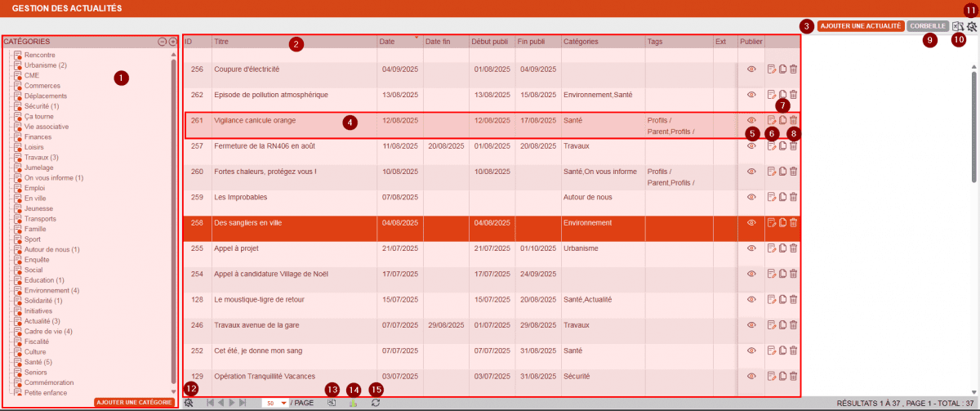Collapse all categories with the minus icon
The width and height of the screenshot is (980, 411).
[162, 42]
